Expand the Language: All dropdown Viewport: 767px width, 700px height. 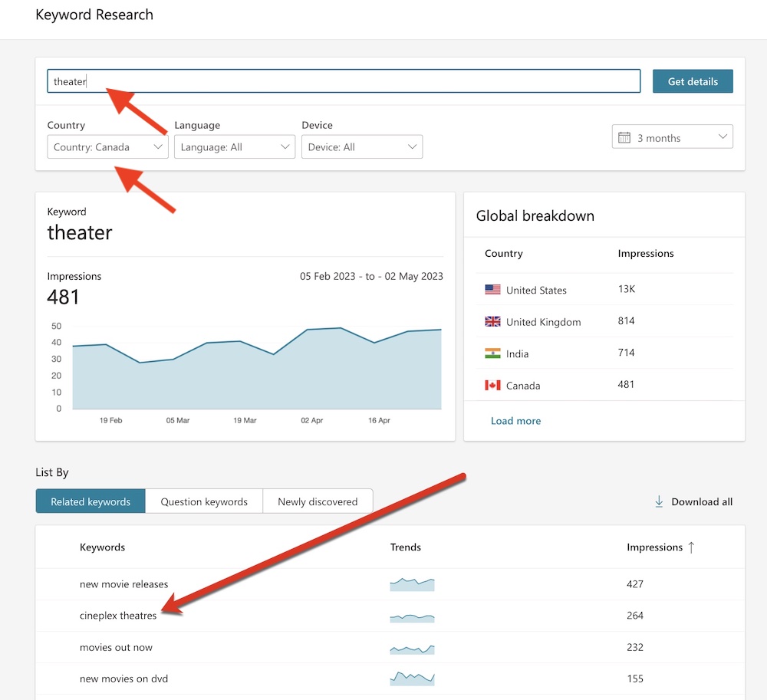click(234, 147)
